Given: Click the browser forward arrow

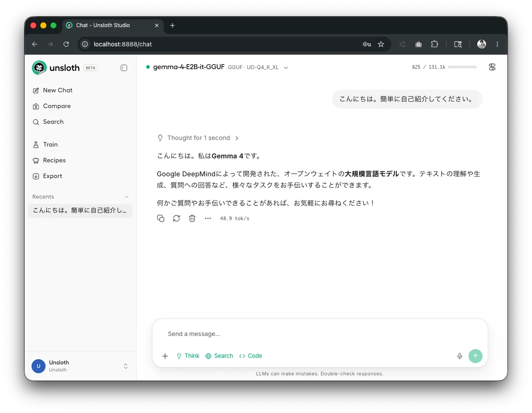Looking at the screenshot, I should (x=50, y=44).
